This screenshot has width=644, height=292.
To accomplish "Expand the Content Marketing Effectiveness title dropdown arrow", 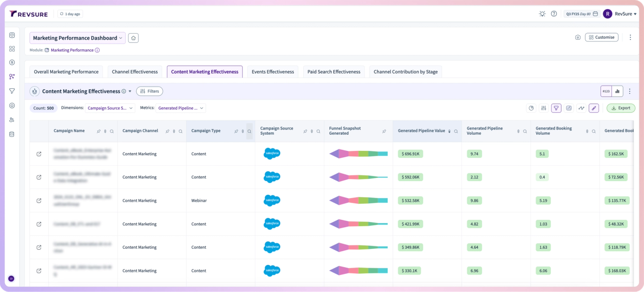I will click(130, 91).
